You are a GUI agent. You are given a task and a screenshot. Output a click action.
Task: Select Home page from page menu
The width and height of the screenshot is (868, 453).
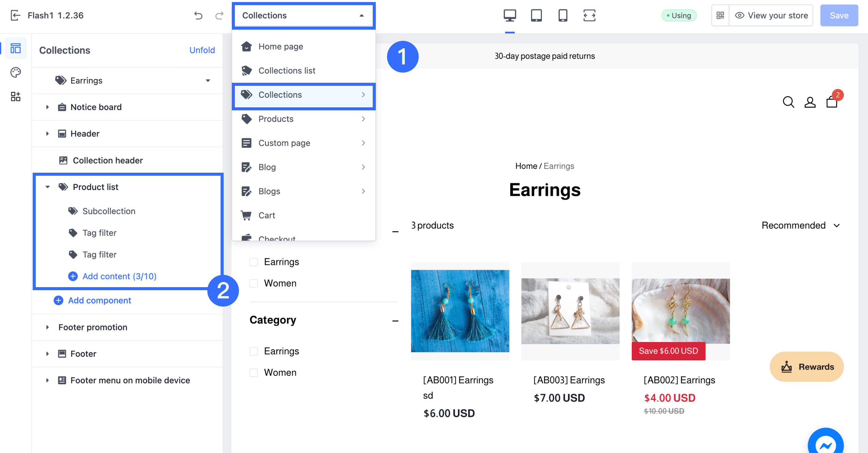coord(280,46)
